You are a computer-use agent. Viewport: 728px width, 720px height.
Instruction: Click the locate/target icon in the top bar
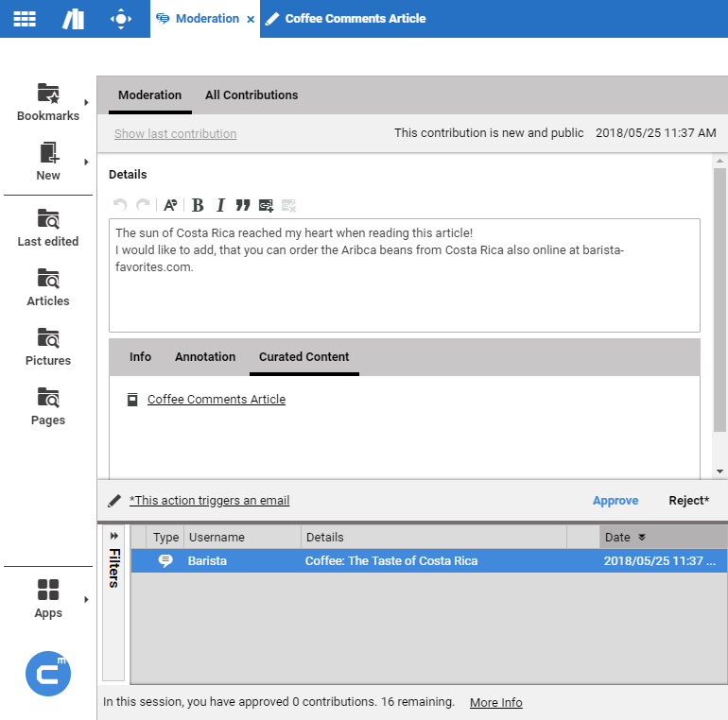[x=120, y=19]
